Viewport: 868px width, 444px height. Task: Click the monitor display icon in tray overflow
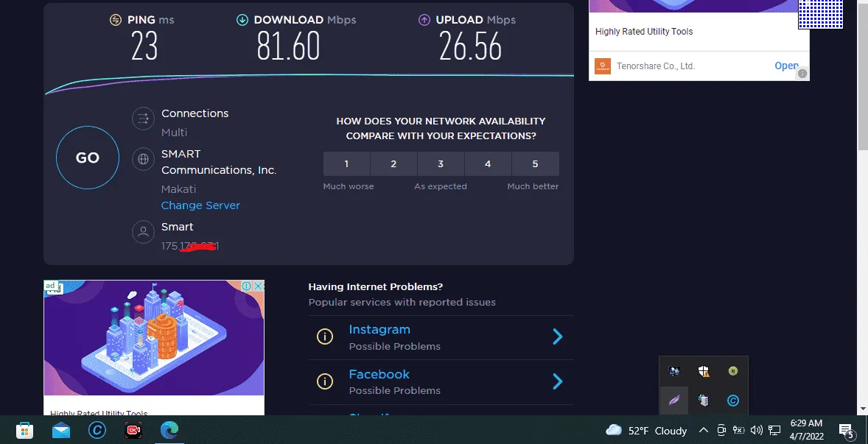tap(674, 372)
